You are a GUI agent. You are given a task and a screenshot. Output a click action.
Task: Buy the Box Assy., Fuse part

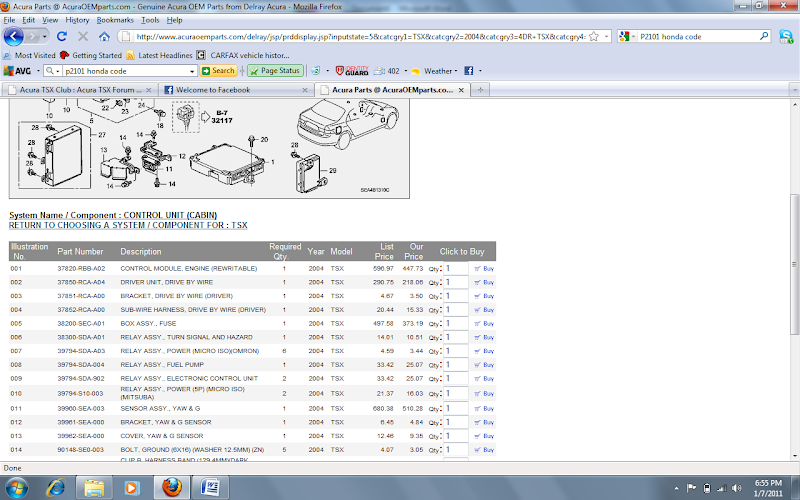pos(484,323)
